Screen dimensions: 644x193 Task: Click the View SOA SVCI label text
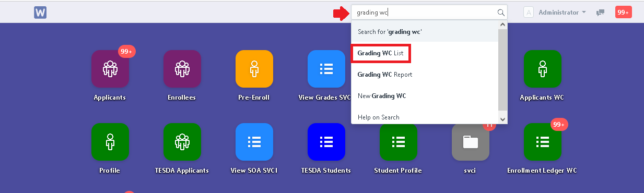(x=254, y=171)
